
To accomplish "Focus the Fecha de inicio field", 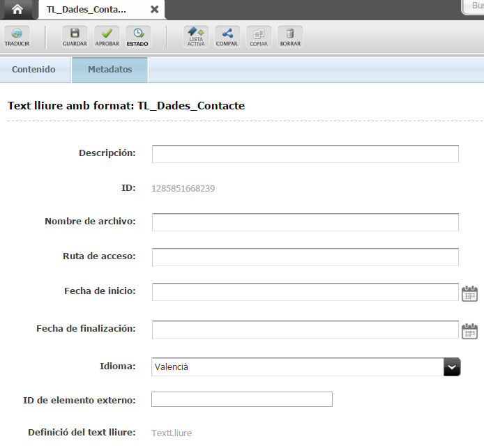I will pos(305,292).
